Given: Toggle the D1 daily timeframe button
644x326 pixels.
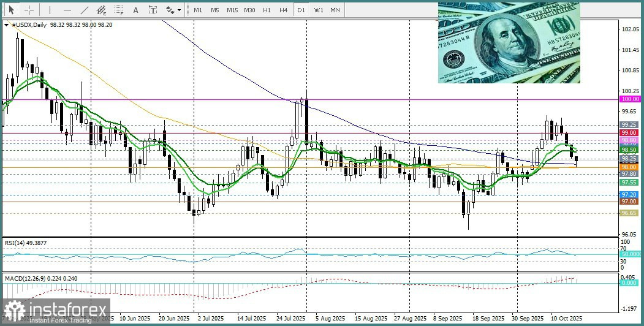Looking at the screenshot, I should pyautogui.click(x=301, y=10).
